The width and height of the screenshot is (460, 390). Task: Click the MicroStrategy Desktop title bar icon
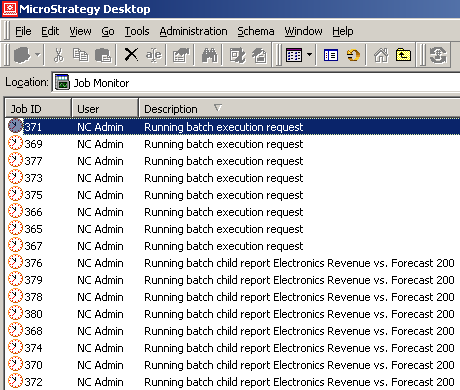click(x=9, y=9)
